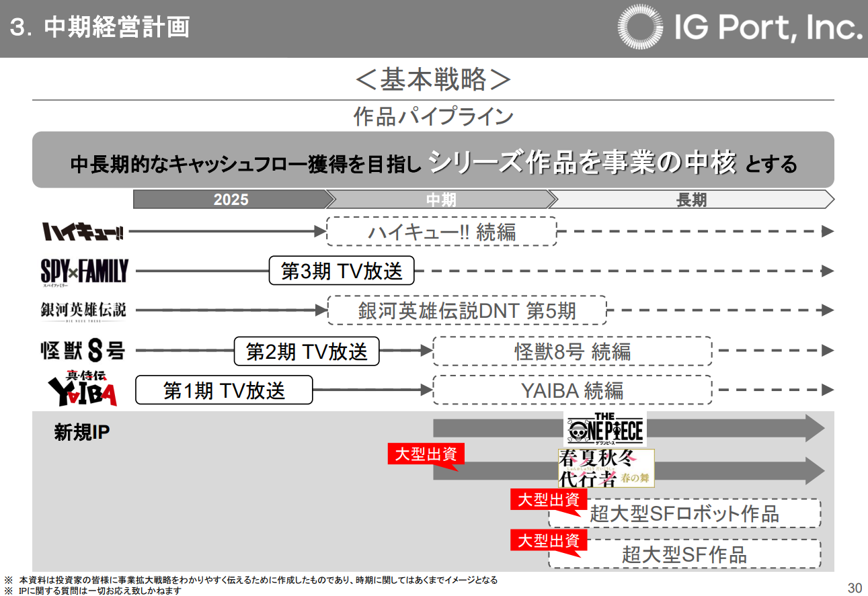
Task: Click the 超大型SFロボット作品 dashed box
Action: point(684,514)
